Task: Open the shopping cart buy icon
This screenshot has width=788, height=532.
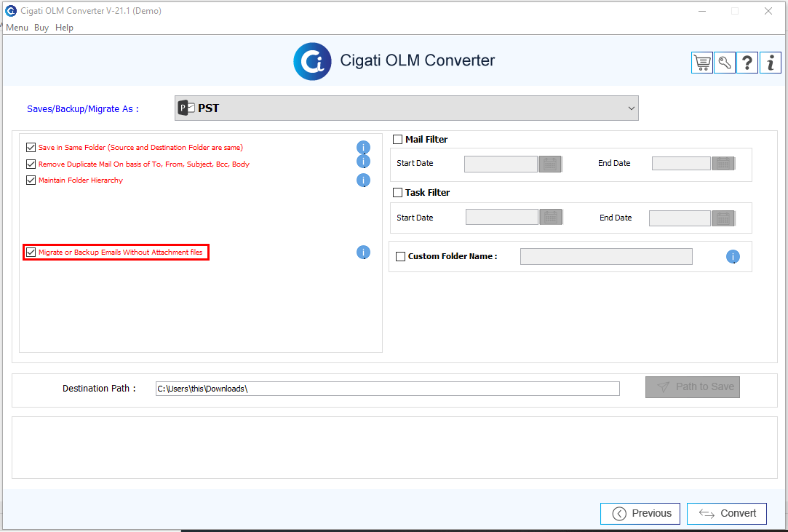Action: click(702, 63)
